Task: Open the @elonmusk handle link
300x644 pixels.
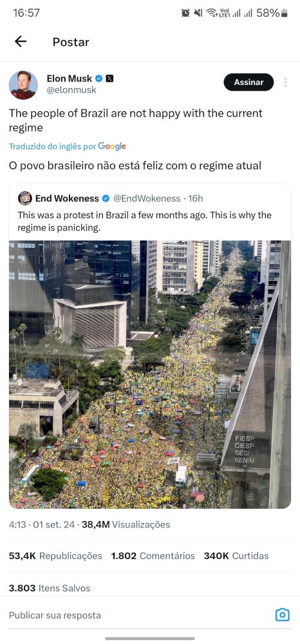Action: pyautogui.click(x=71, y=90)
